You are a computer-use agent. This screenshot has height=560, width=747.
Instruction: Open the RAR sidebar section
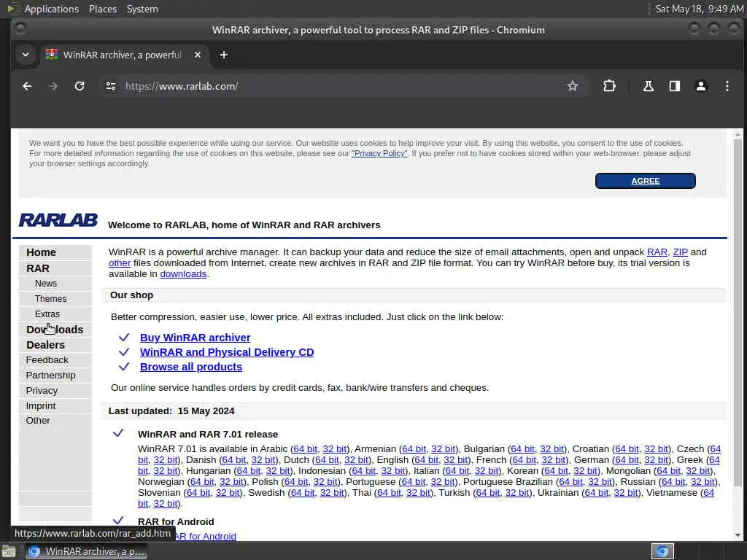click(38, 268)
